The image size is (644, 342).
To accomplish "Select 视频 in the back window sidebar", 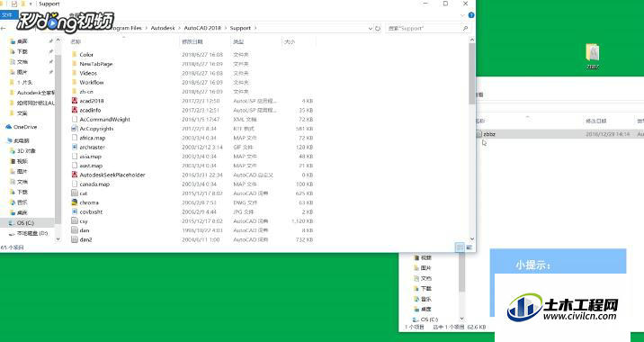I will (x=423, y=257).
